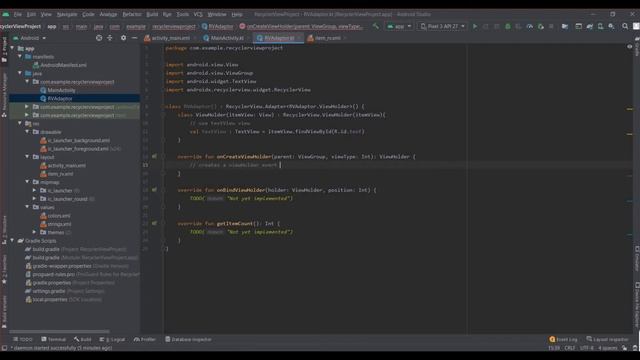The height and width of the screenshot is (360, 640).
Task: Open the Pixel 3 API 27 device dropdown
Action: point(442,26)
